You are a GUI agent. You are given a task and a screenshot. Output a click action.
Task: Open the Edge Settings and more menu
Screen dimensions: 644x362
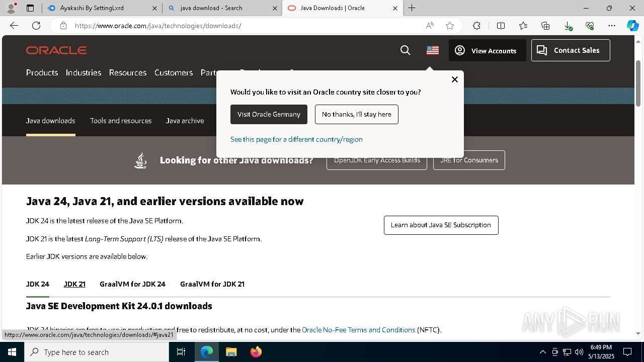click(612, 26)
